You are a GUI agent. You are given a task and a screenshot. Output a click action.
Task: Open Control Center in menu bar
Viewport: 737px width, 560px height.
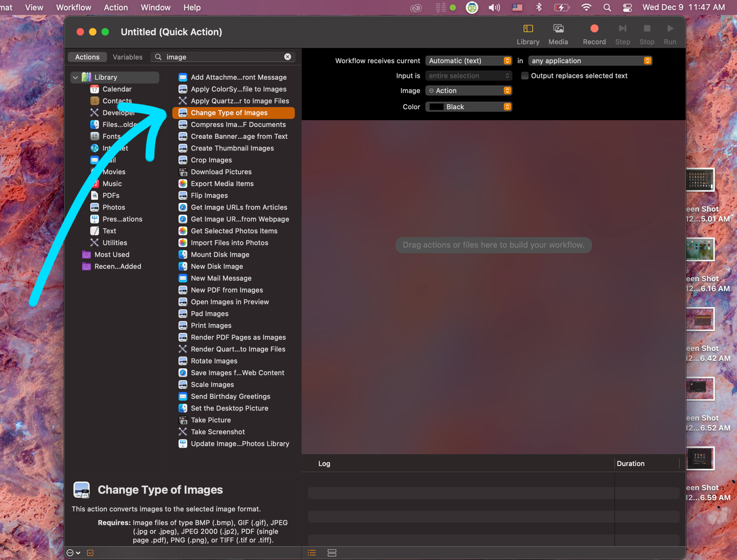627,7
